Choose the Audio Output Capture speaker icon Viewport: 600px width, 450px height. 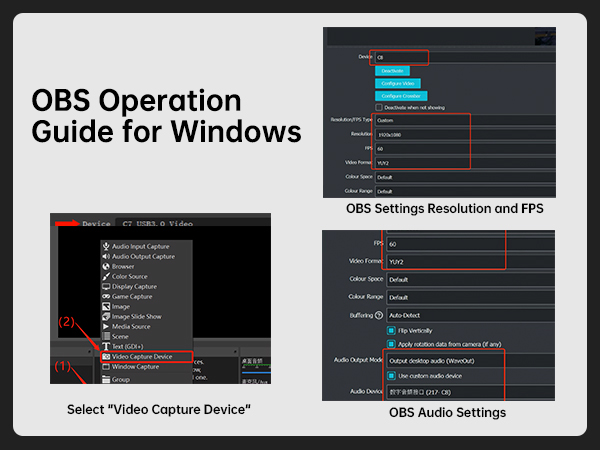[106, 256]
